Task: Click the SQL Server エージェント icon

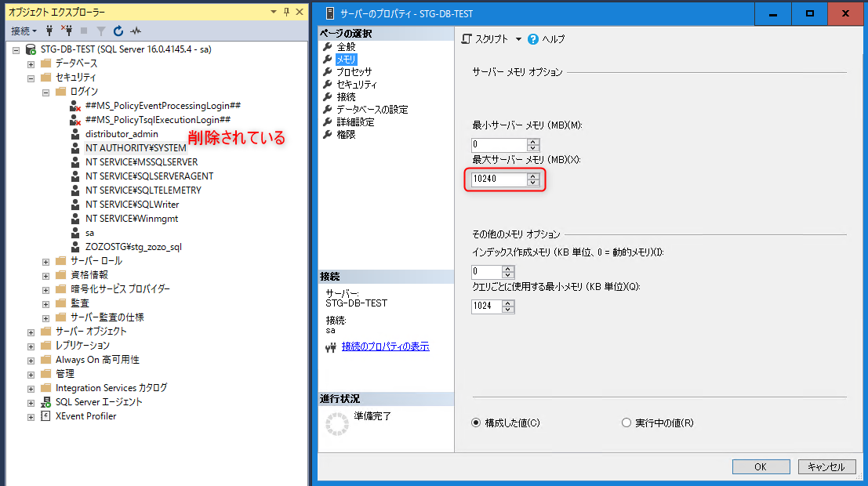Action: click(46, 402)
